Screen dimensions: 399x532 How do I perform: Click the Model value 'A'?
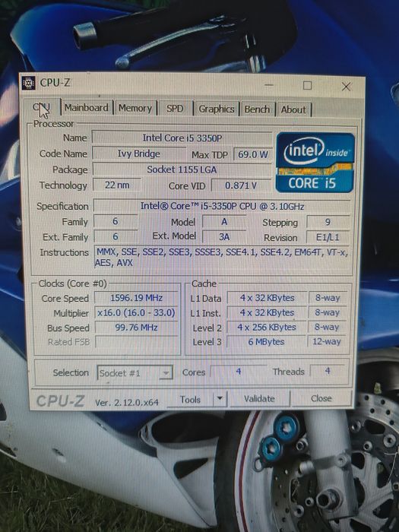(x=224, y=222)
